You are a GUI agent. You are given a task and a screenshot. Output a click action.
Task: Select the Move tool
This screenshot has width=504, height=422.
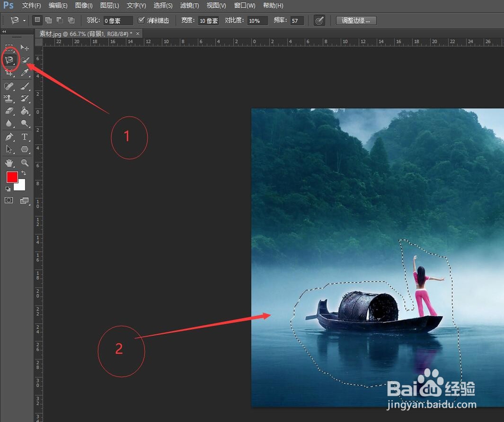(24, 47)
